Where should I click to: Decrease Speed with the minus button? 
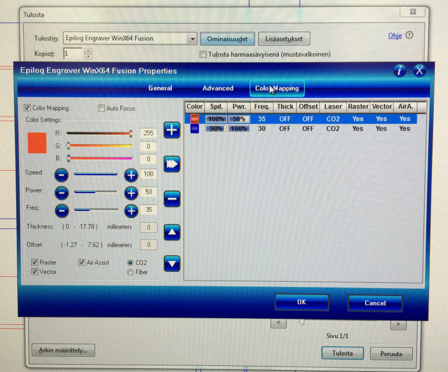tap(61, 175)
